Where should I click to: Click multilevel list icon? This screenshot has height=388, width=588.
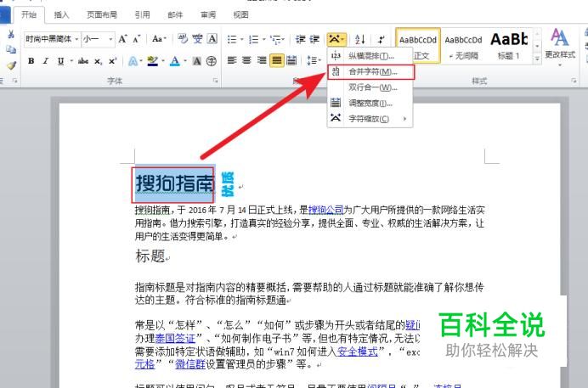(x=276, y=39)
